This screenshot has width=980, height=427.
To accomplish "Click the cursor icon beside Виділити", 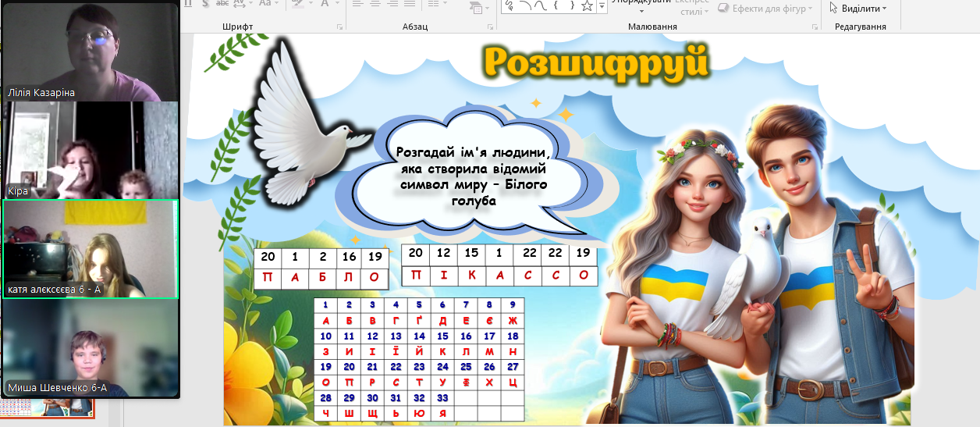I will (833, 8).
